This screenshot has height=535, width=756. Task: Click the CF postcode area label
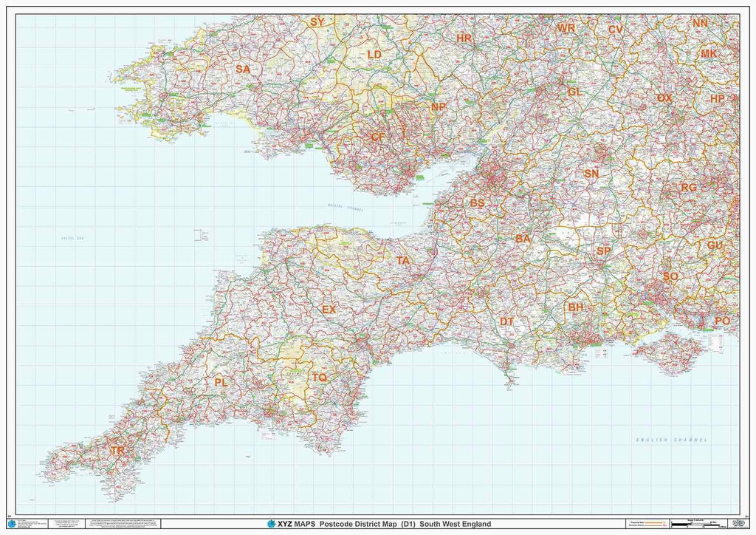(x=377, y=137)
